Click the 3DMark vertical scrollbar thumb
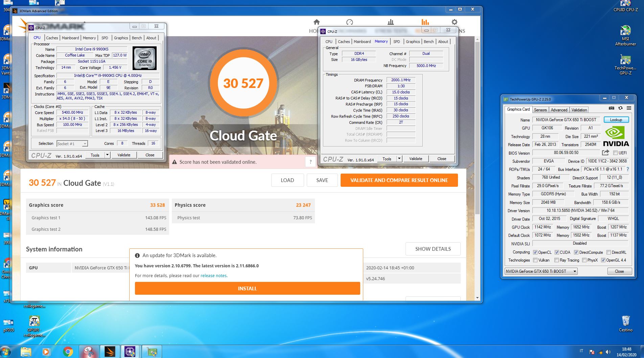Viewport: 644px width, 358px height. 477,129
